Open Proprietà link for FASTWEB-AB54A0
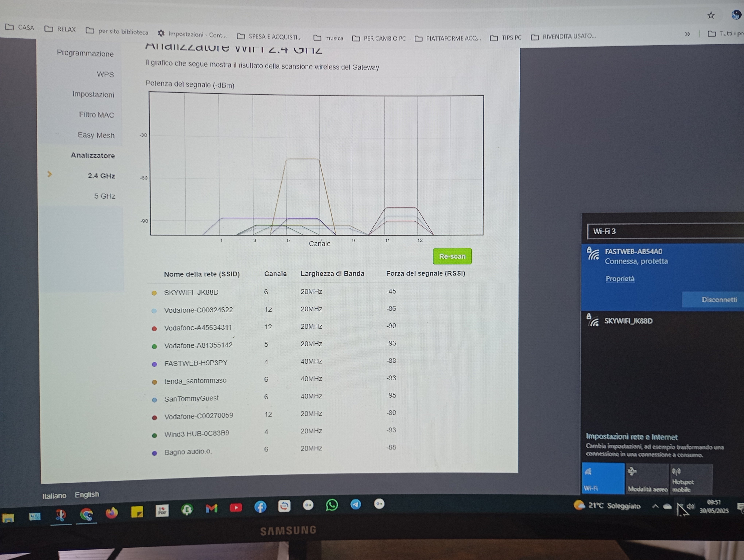 [620, 279]
